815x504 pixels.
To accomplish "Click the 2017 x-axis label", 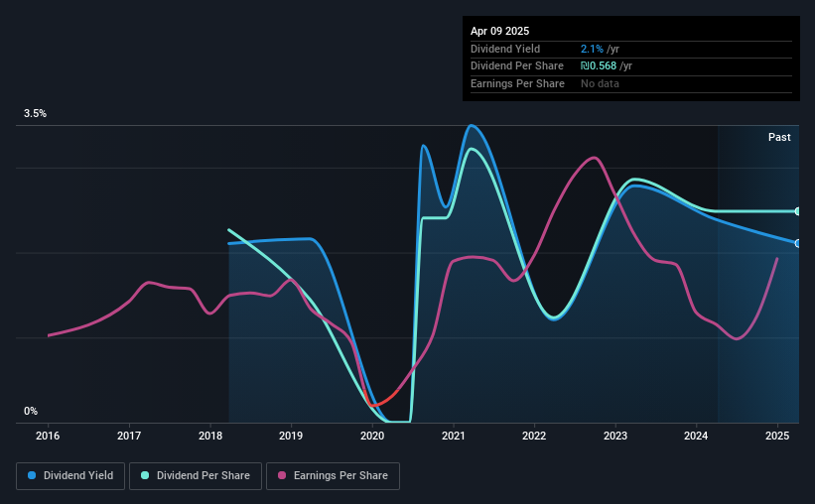I will point(129,436).
